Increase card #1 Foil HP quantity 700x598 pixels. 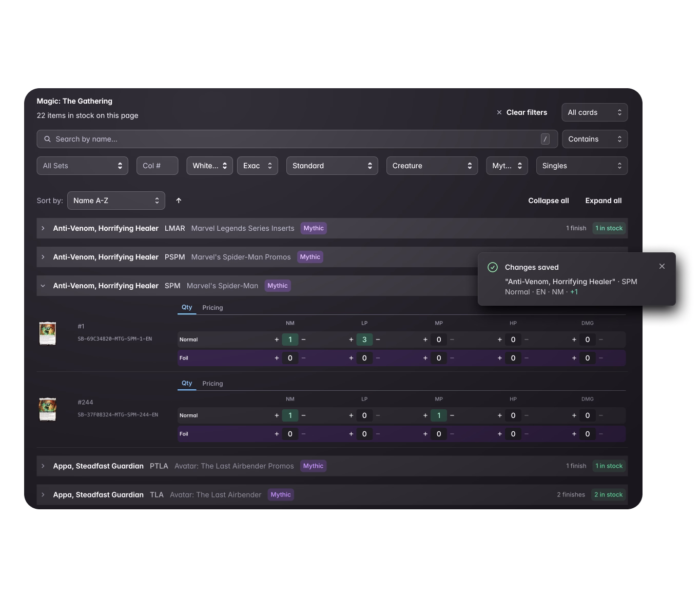pyautogui.click(x=500, y=358)
